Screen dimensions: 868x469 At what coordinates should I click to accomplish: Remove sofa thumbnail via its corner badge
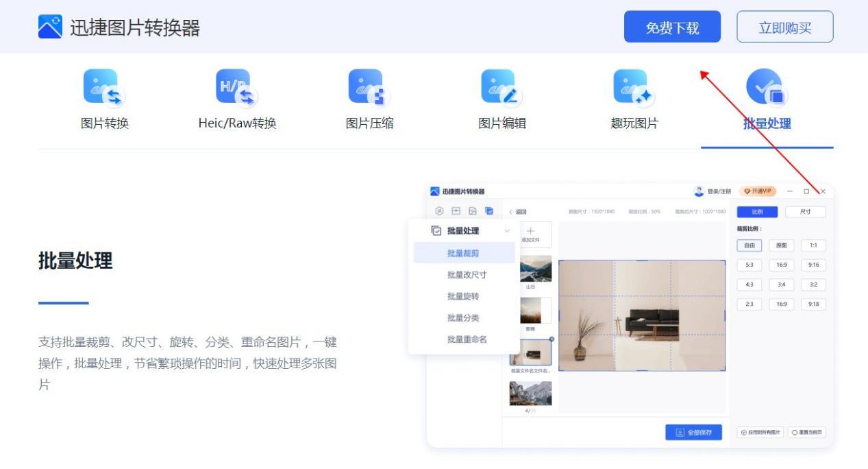pos(551,339)
